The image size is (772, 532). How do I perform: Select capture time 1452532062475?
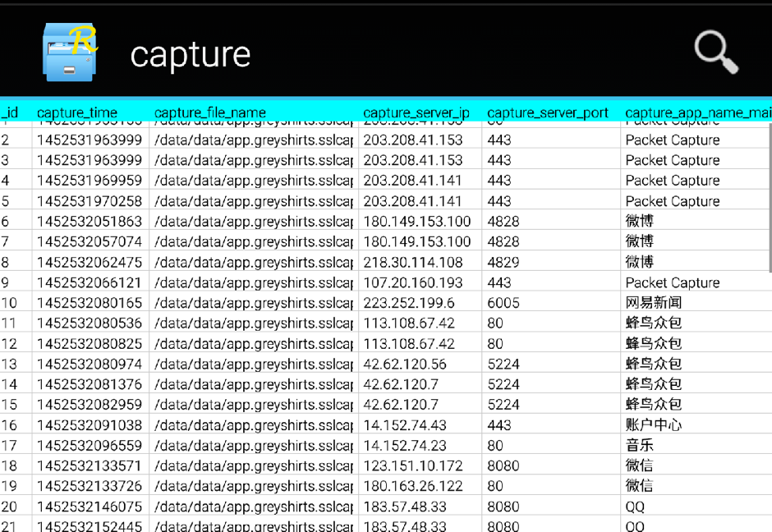(90, 263)
